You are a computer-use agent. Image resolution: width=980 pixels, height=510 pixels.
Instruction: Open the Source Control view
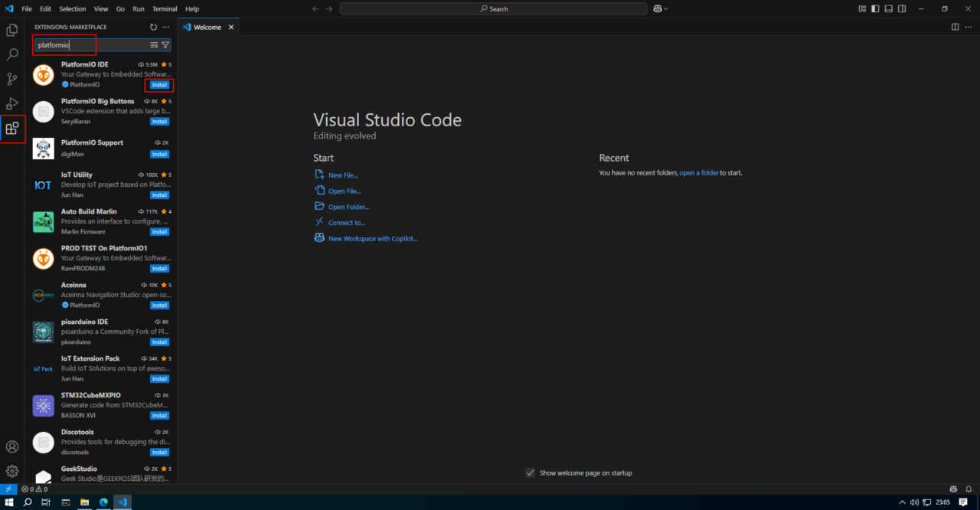[x=12, y=79]
